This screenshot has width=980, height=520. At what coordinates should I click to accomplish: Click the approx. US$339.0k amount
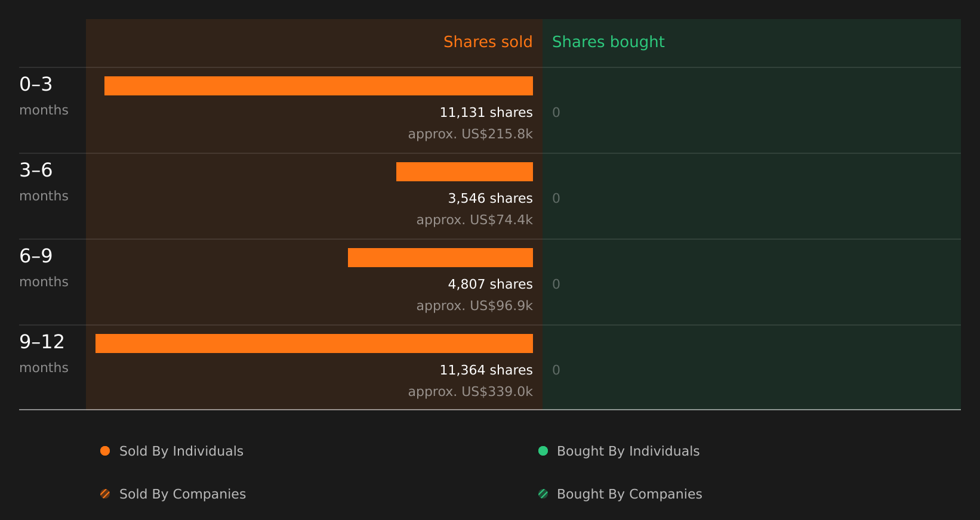[470, 392]
